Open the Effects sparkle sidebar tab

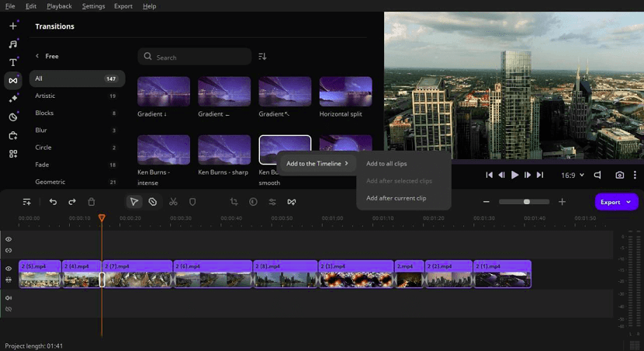pos(13,99)
